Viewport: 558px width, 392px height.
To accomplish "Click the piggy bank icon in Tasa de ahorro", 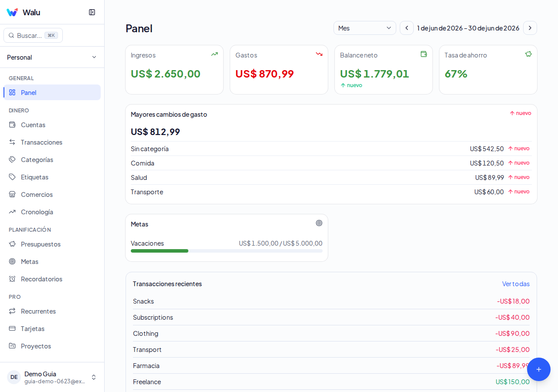I will click(528, 54).
